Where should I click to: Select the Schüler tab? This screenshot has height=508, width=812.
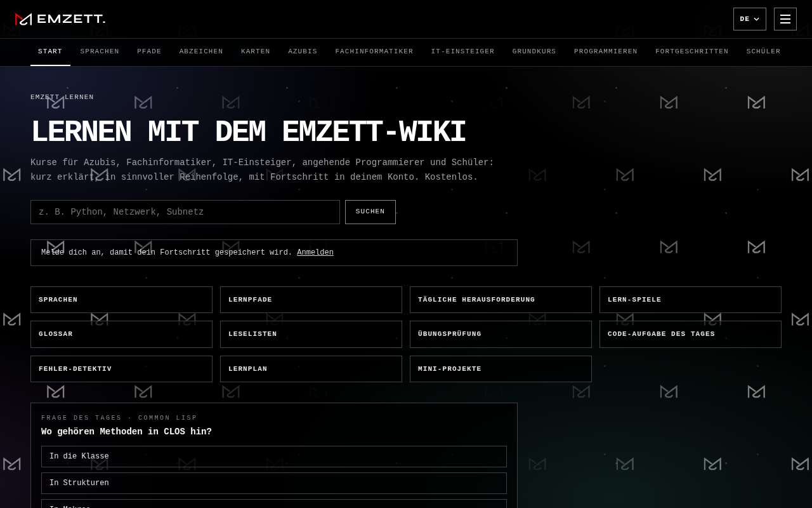pyautogui.click(x=763, y=51)
